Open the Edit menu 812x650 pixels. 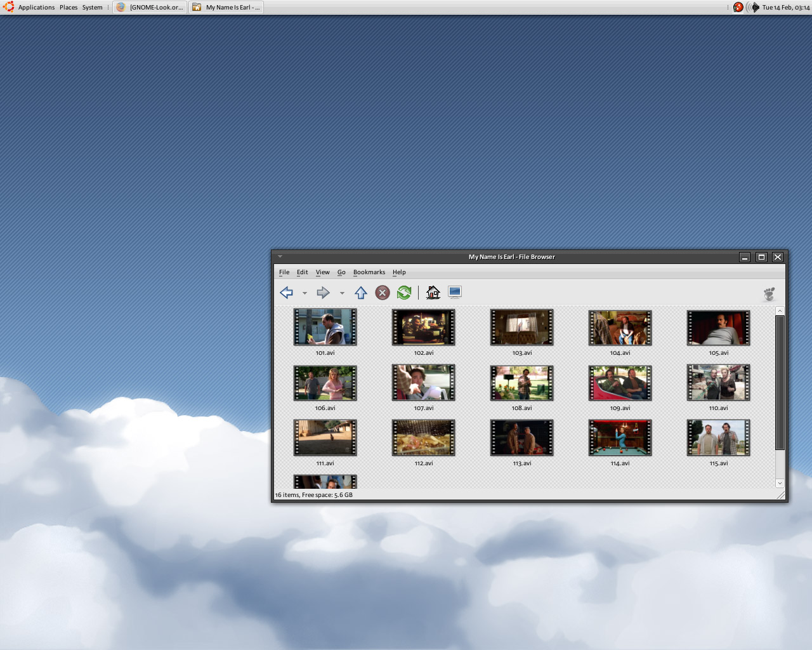pos(303,272)
